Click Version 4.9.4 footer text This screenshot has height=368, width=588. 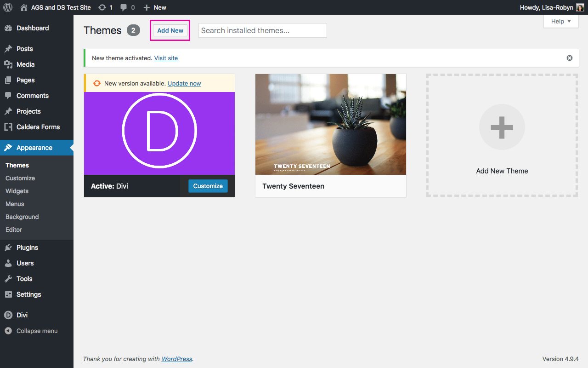[560, 359]
